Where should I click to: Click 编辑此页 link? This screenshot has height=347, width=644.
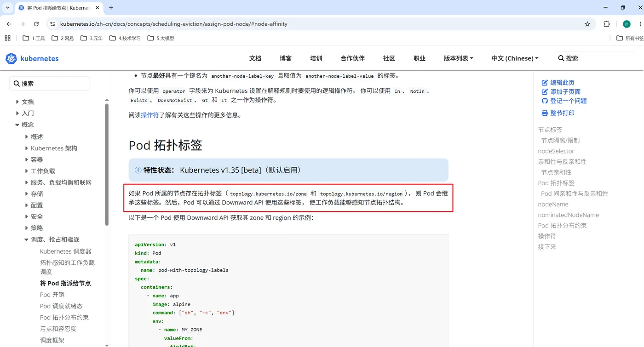558,83
